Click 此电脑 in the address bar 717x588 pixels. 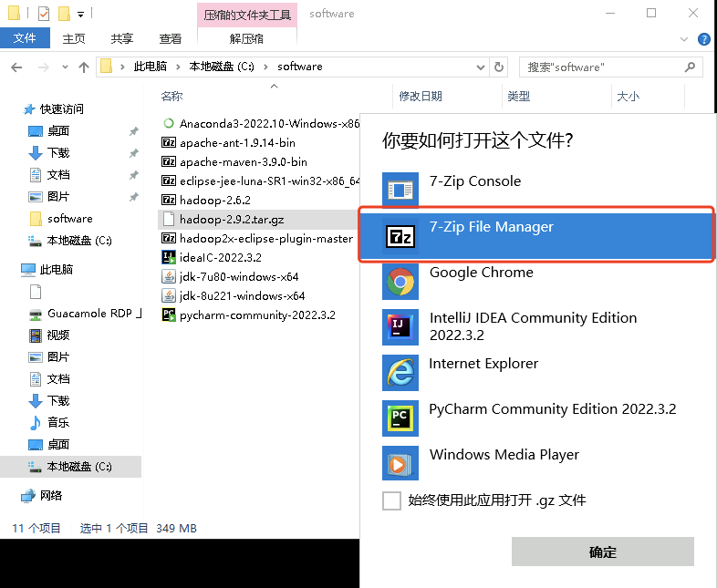pos(151,67)
